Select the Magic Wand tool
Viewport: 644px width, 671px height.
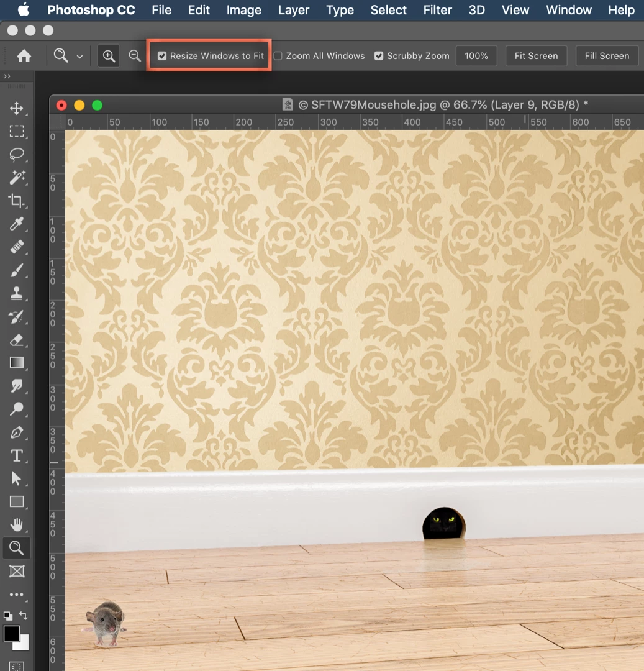point(17,177)
